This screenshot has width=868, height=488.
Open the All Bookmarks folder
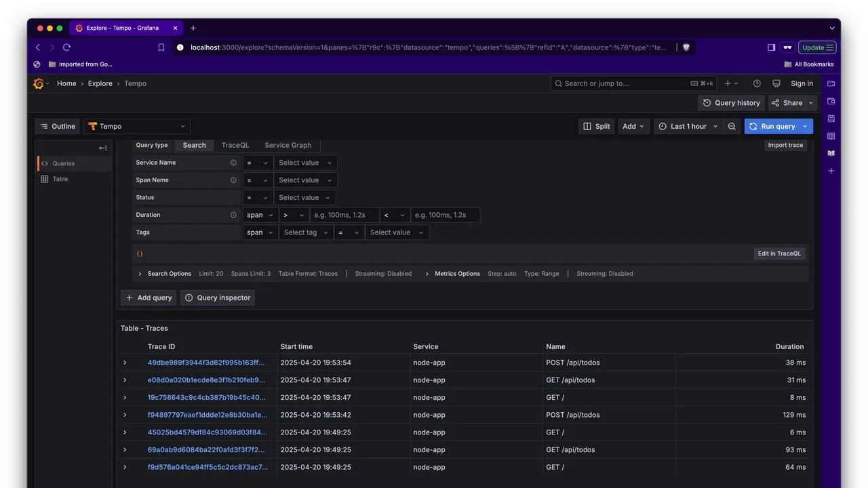tap(809, 64)
